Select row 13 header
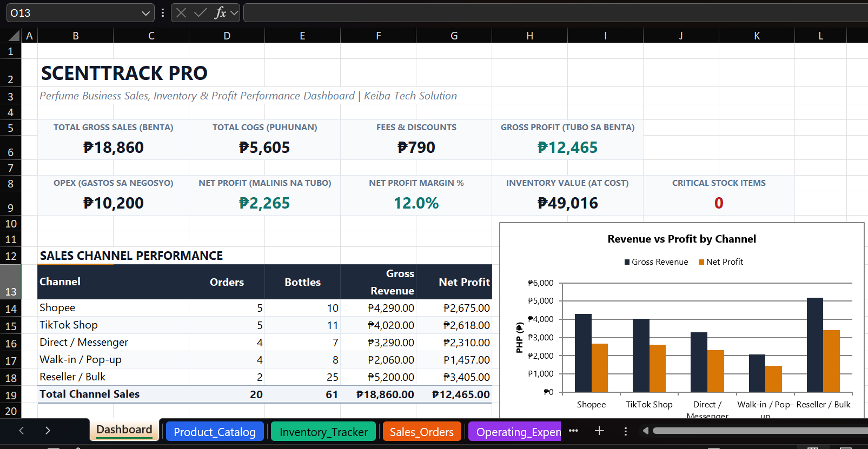This screenshot has height=449, width=868. [11, 282]
